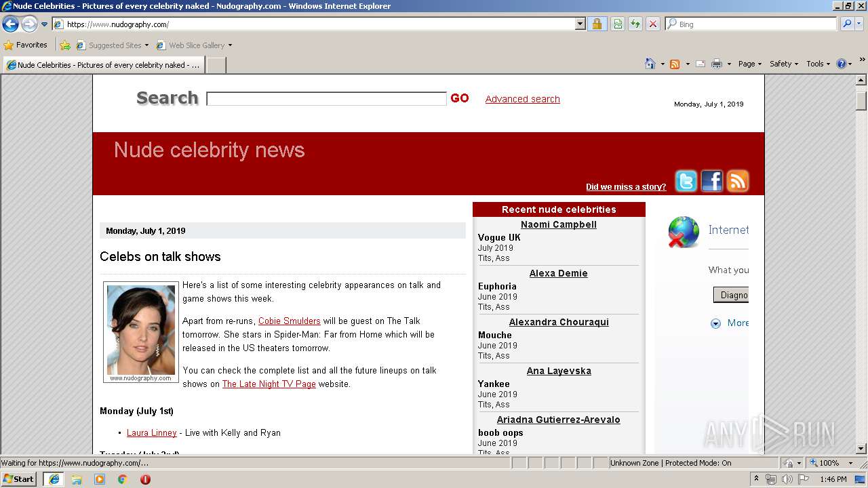Image resolution: width=868 pixels, height=488 pixels.
Task: Open the Alexandra Chouraqui link
Action: click(559, 323)
